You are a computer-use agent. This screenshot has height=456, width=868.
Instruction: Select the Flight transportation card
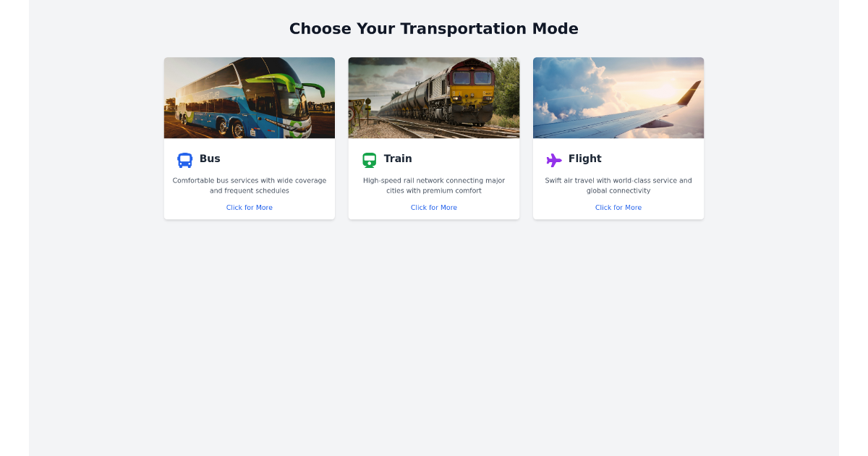[x=618, y=138]
